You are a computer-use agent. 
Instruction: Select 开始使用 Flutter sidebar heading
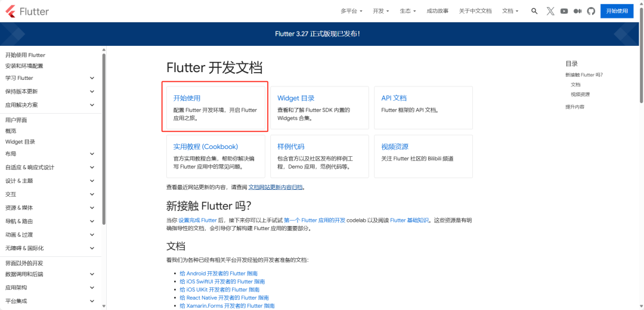(25, 55)
